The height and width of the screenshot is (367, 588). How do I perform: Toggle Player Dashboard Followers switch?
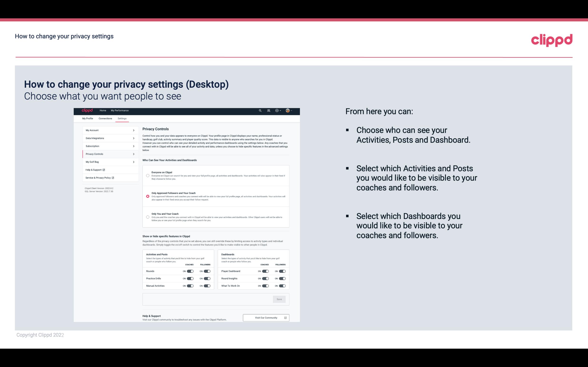click(282, 271)
